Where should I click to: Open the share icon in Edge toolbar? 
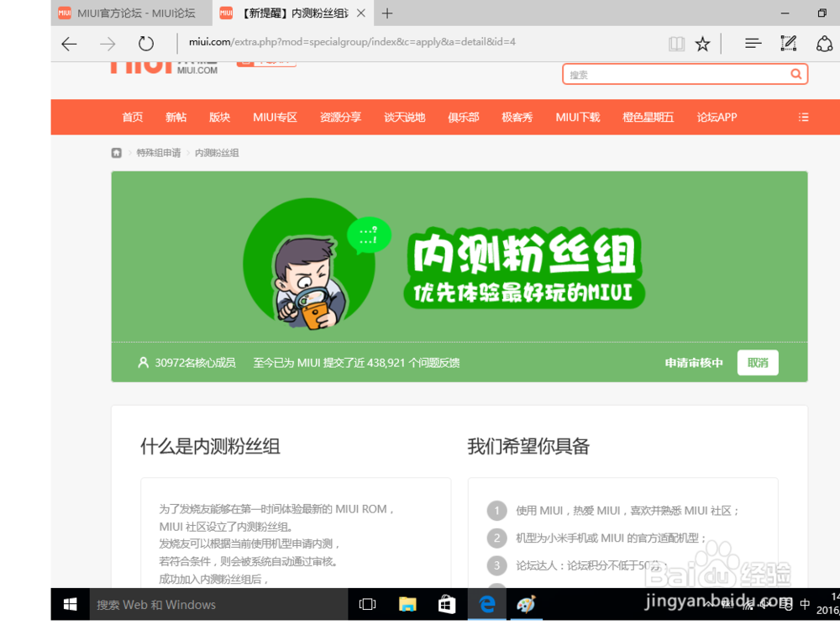coord(825,44)
